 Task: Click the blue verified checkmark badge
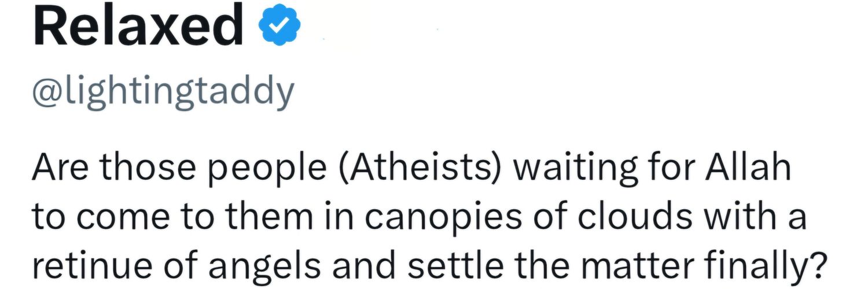279,27
